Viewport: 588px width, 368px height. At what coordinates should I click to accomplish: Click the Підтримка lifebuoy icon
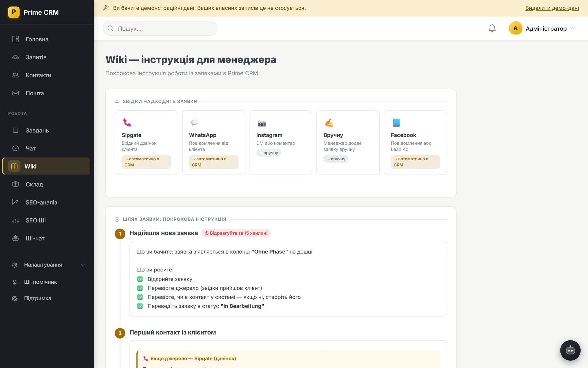coord(15,298)
